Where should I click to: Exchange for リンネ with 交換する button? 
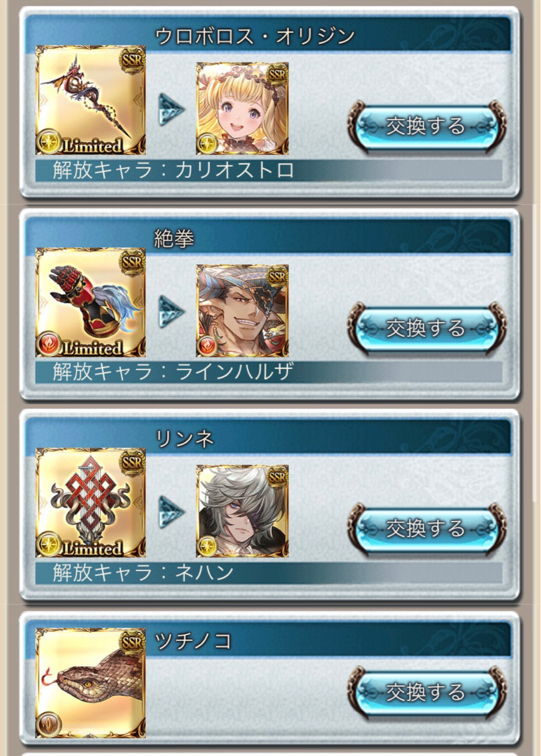[426, 528]
